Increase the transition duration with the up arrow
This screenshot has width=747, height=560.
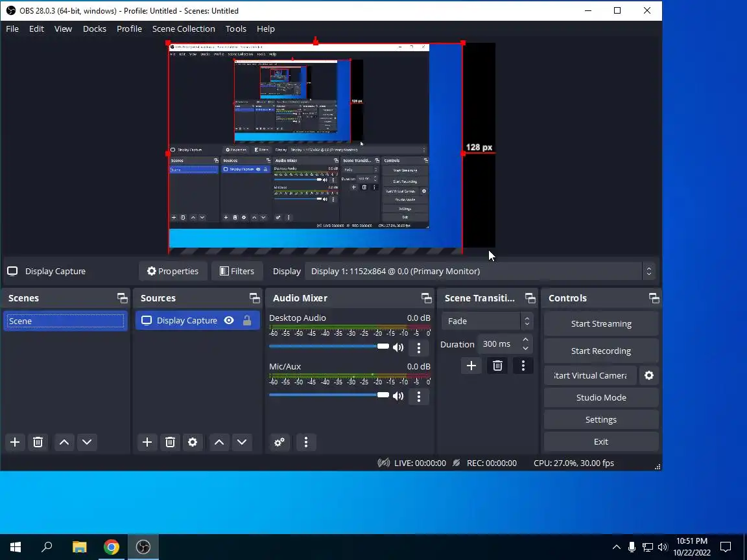[x=525, y=340]
